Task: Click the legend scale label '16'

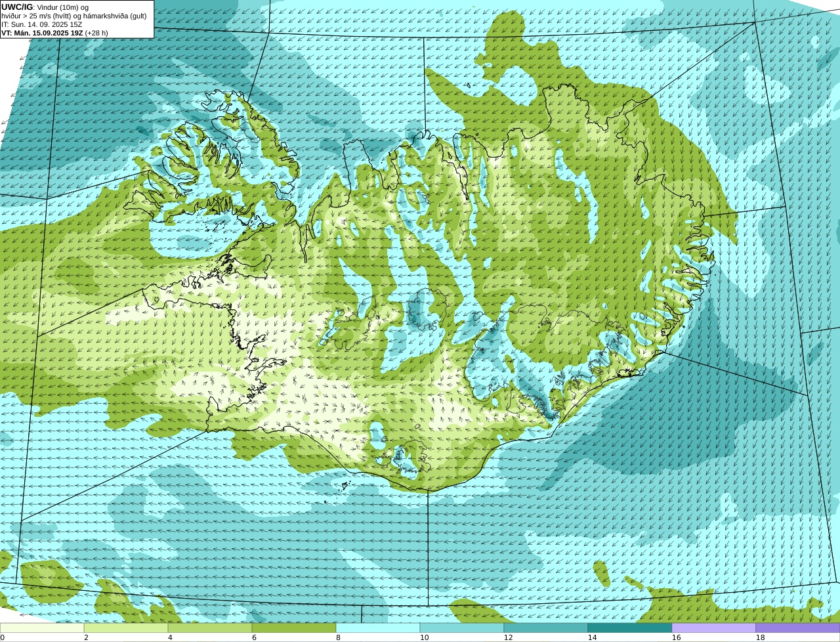Action: point(676,637)
